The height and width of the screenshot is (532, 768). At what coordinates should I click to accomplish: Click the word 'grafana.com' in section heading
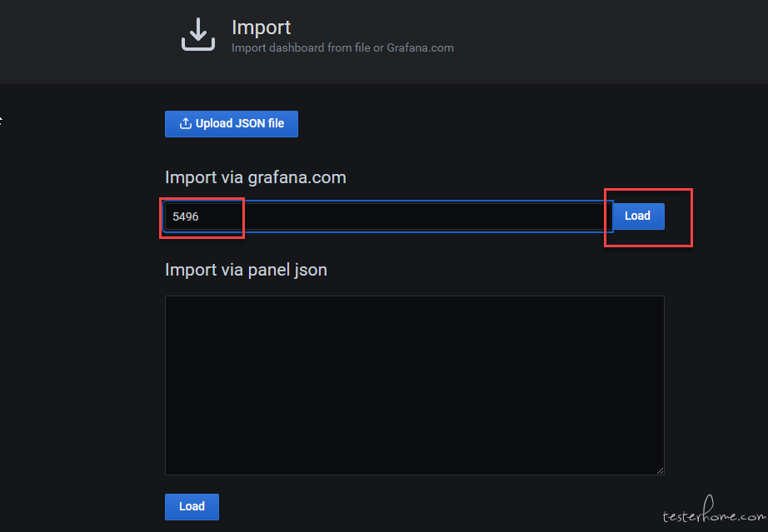(297, 177)
